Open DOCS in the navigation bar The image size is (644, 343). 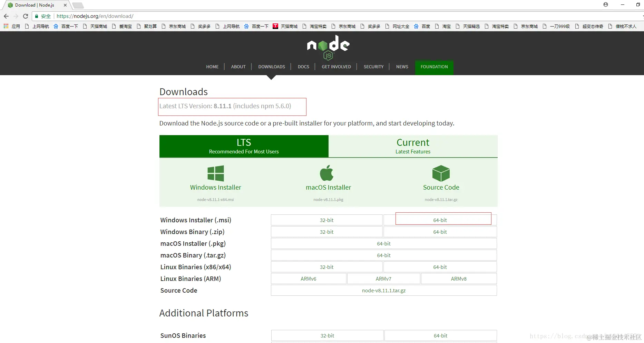click(x=303, y=67)
